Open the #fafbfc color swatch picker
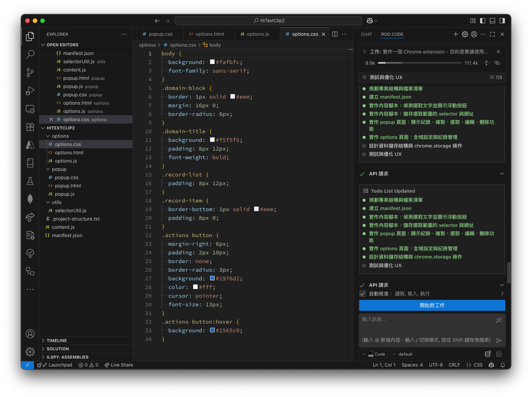 coord(212,62)
